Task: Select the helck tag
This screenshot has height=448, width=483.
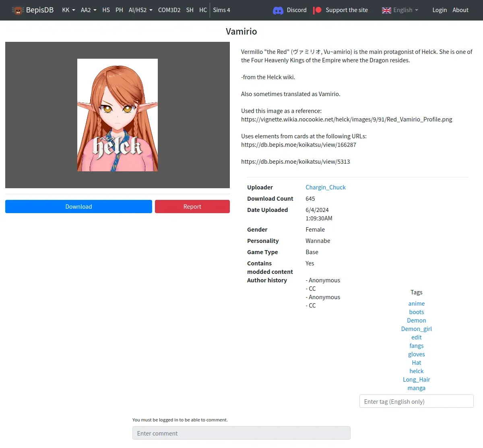Action: point(417,371)
